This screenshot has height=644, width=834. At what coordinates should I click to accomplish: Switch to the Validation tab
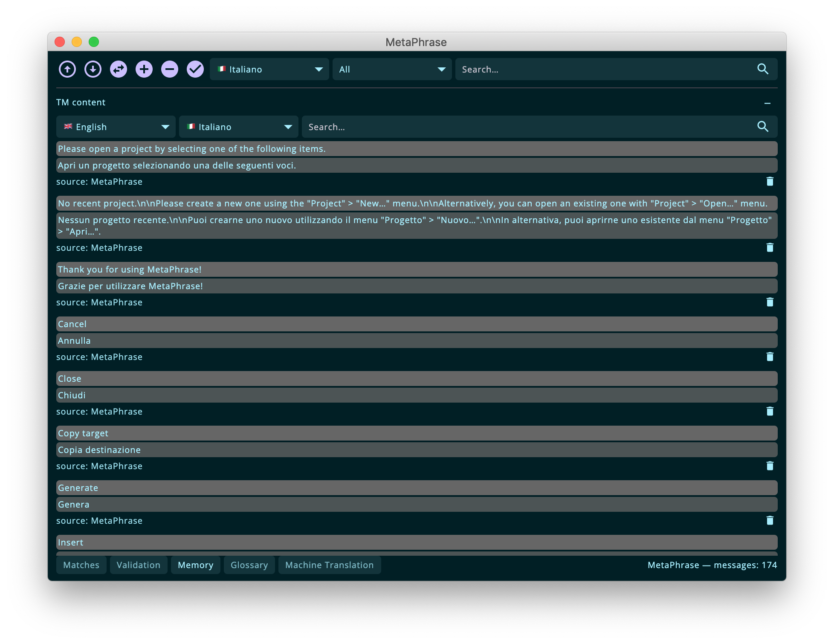tap(139, 565)
